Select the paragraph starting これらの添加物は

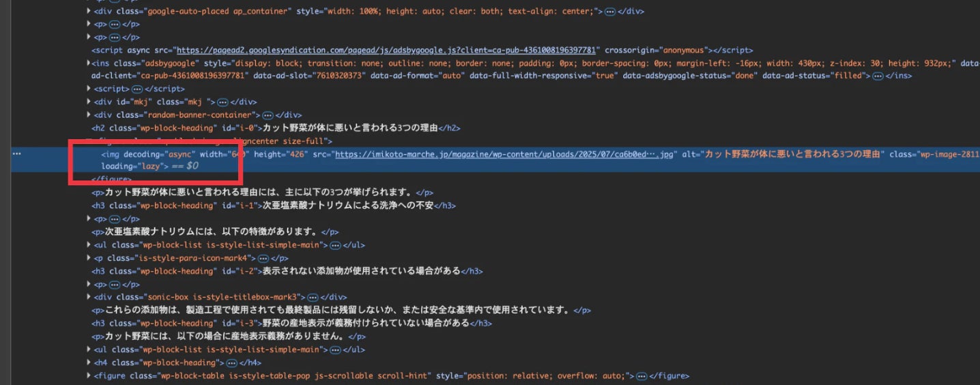341,310
